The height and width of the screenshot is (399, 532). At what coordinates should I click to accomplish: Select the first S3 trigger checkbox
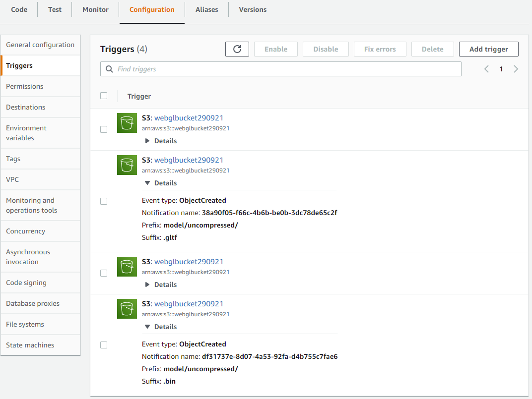point(104,129)
